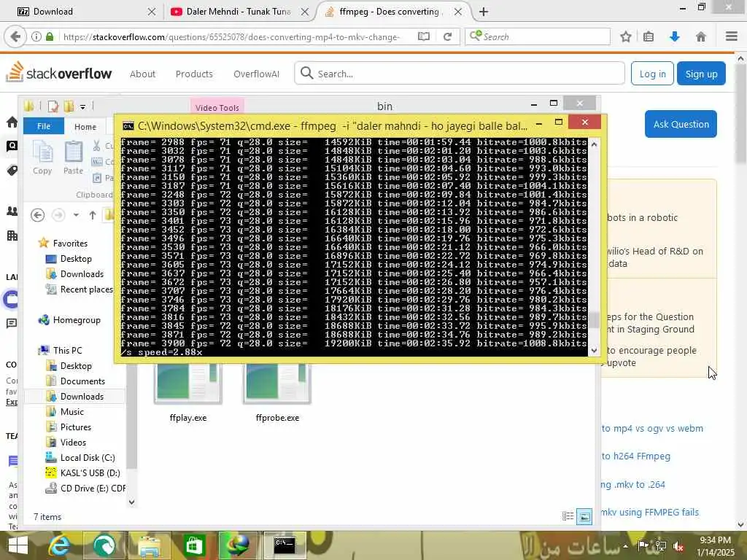This screenshot has height=560, width=747.
Task: Open the Products menu on Stack Overflow
Action: tap(194, 74)
